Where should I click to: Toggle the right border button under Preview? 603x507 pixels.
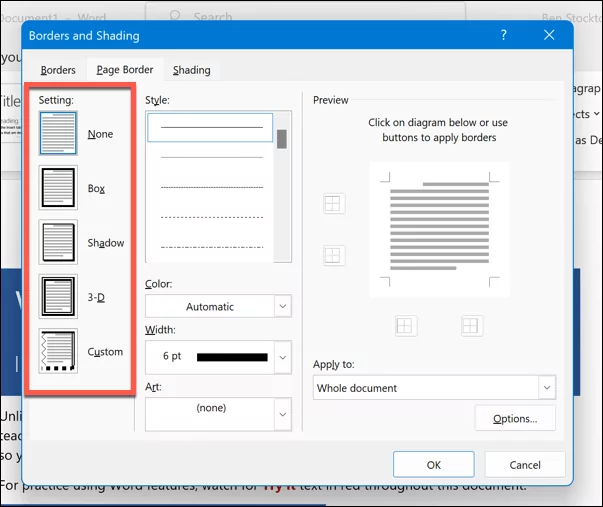tap(472, 326)
